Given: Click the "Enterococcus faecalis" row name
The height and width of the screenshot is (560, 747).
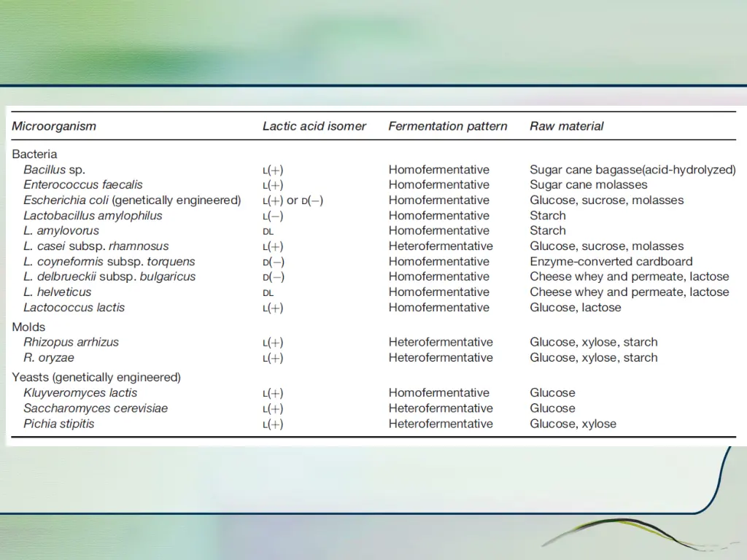Looking at the screenshot, I should coord(83,184).
